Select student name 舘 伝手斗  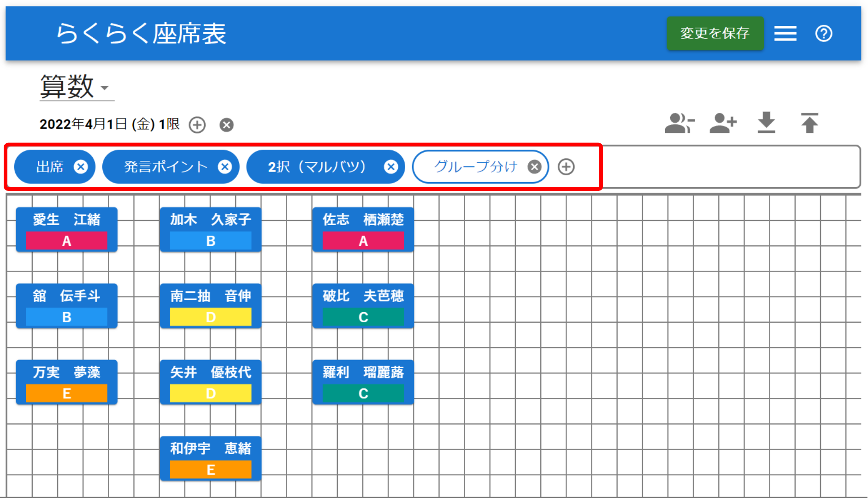click(66, 296)
